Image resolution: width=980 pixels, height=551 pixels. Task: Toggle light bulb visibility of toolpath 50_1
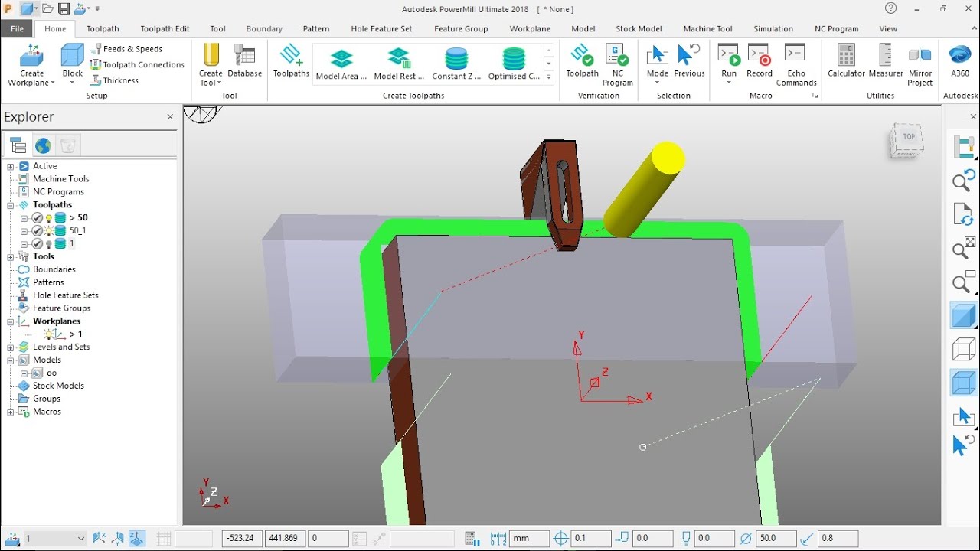pos(49,231)
